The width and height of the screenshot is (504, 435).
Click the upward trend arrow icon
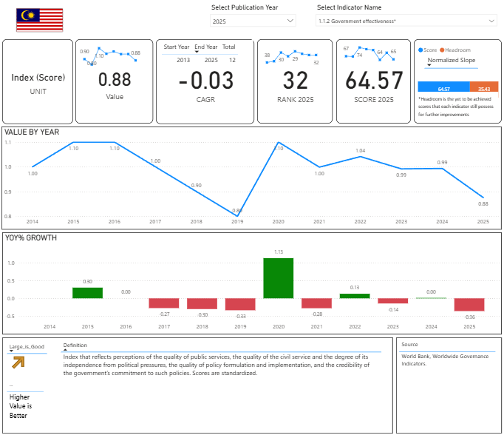point(17,361)
